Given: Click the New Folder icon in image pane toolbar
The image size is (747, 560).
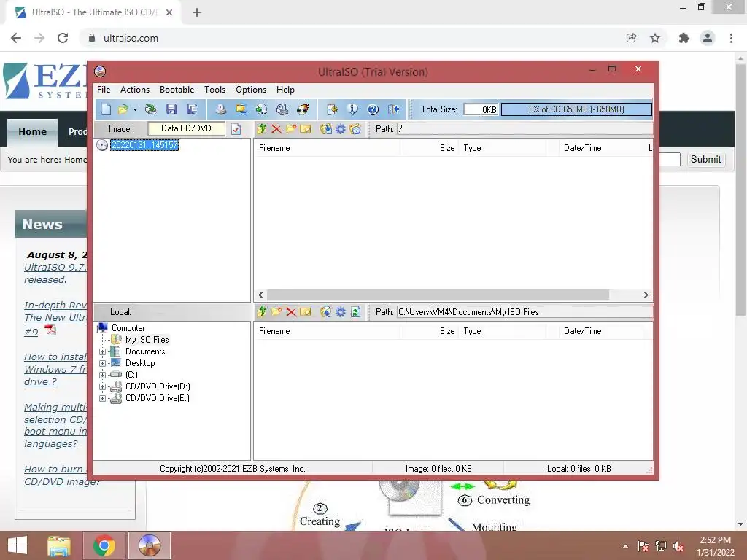Looking at the screenshot, I should pos(291,129).
